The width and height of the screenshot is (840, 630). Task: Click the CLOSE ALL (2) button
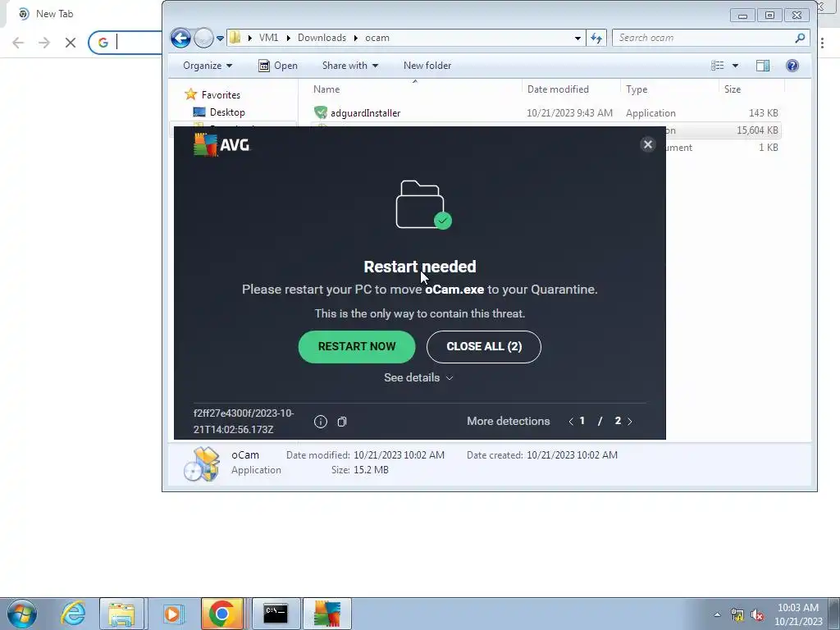(x=484, y=347)
